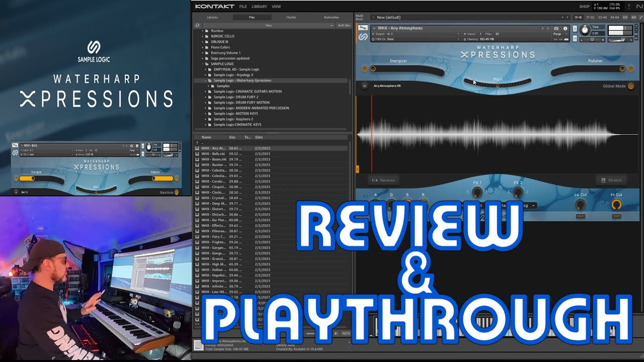Select the WHX - Bunker file row
Viewport: 644px width, 362px height.
click(271, 165)
